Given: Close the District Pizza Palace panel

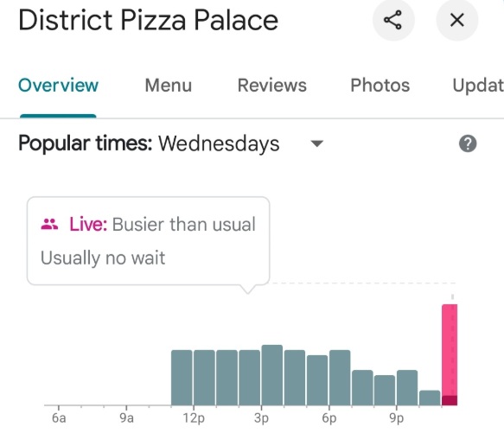Looking at the screenshot, I should click(456, 20).
